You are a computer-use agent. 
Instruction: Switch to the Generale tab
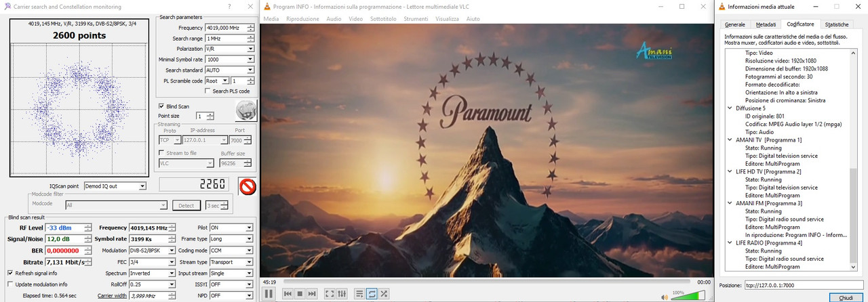point(734,24)
